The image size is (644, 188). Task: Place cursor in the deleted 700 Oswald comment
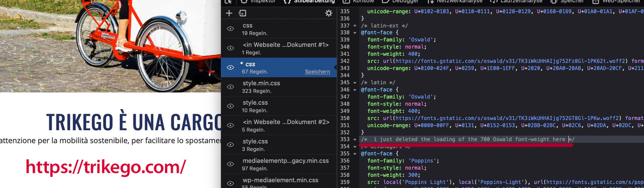pos(467,139)
